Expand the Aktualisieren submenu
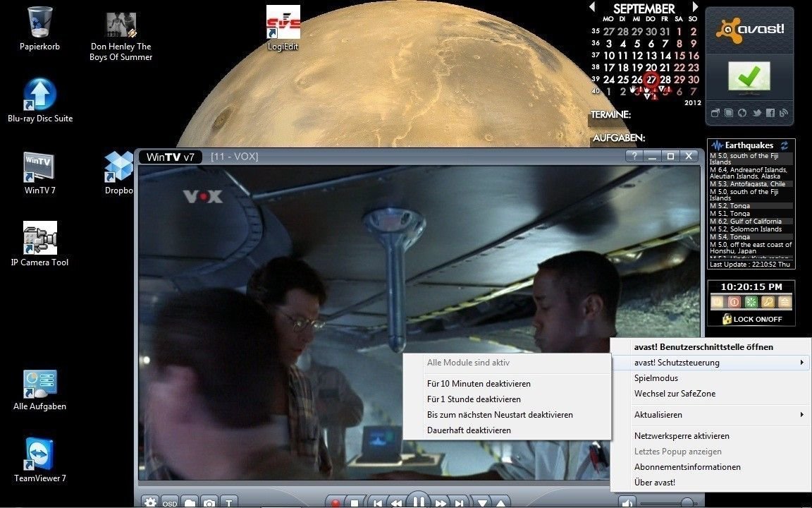The image size is (812, 508). [710, 415]
